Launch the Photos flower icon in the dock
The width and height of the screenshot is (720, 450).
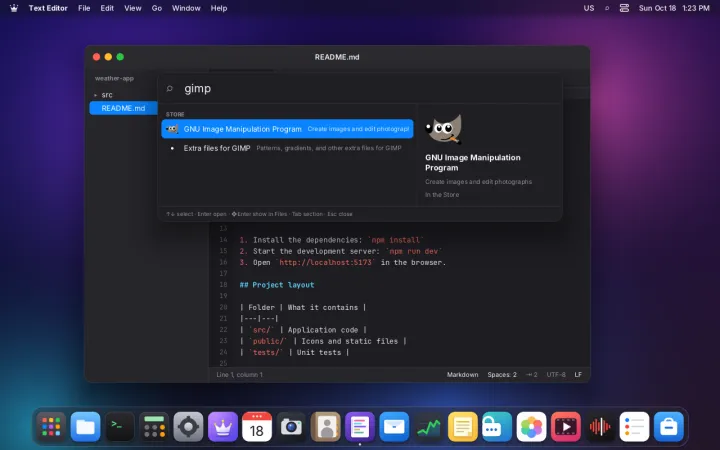[531, 427]
